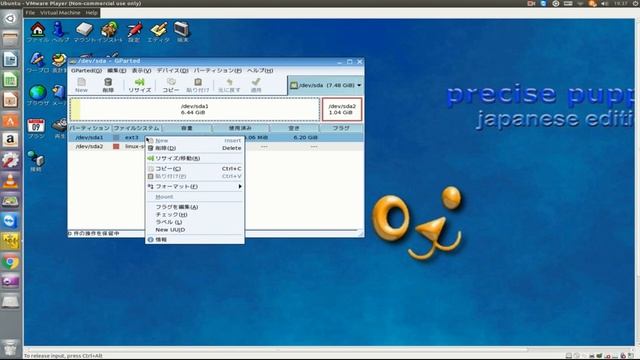This screenshot has width=640, height=360.
Task: Select the /dev/sda2 graphical partition block
Action: click(342, 109)
